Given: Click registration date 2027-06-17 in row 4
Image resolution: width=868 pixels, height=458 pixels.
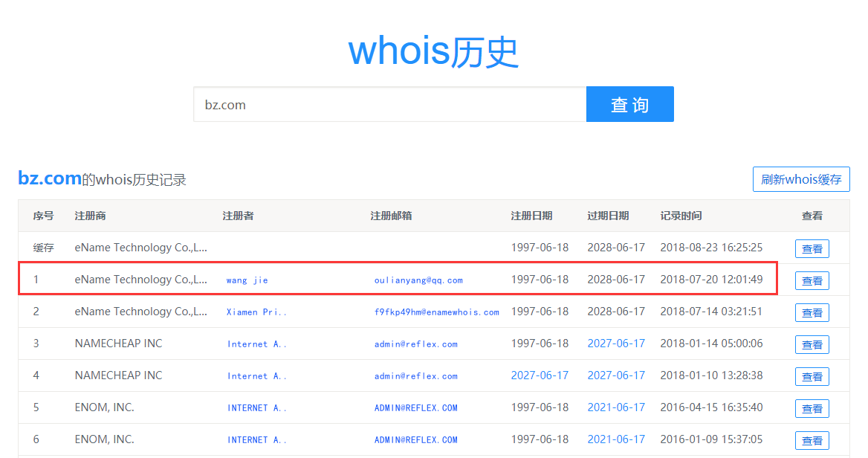Looking at the screenshot, I should [x=540, y=375].
